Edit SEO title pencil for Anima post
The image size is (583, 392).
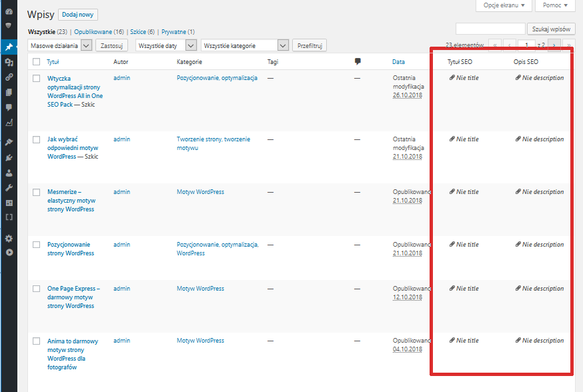point(452,341)
